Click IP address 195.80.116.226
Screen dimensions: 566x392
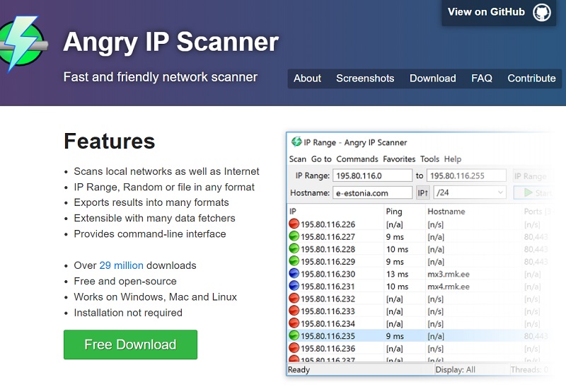click(x=328, y=224)
